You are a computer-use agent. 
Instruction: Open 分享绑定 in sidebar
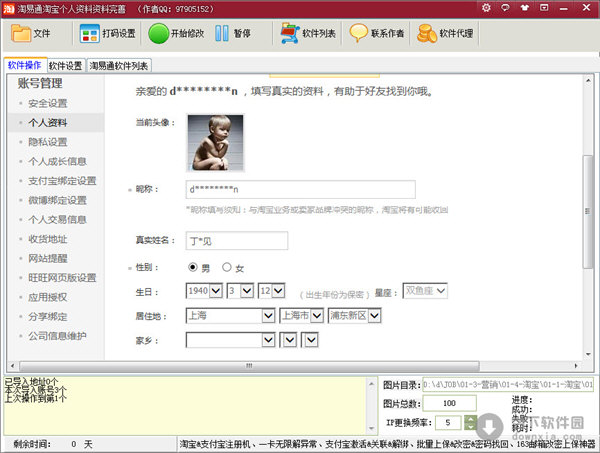click(48, 317)
